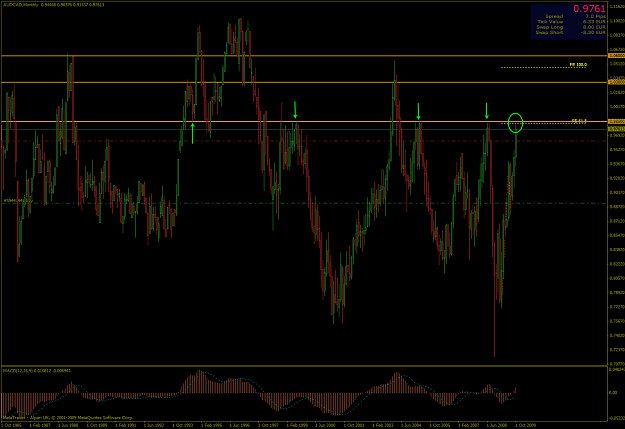The height and width of the screenshot is (429, 625).
Task: Click the Fibonacci 61.8 level label
Action: pyautogui.click(x=579, y=121)
